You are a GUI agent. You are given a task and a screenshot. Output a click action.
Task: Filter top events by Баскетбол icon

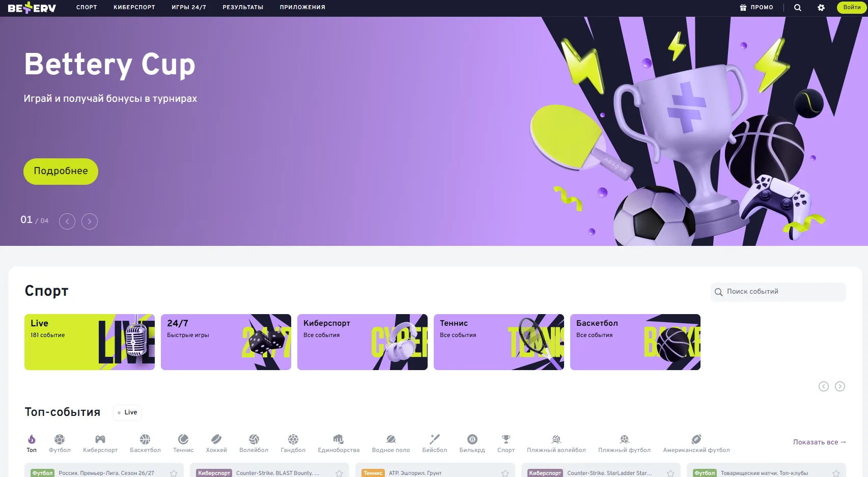[x=145, y=439]
